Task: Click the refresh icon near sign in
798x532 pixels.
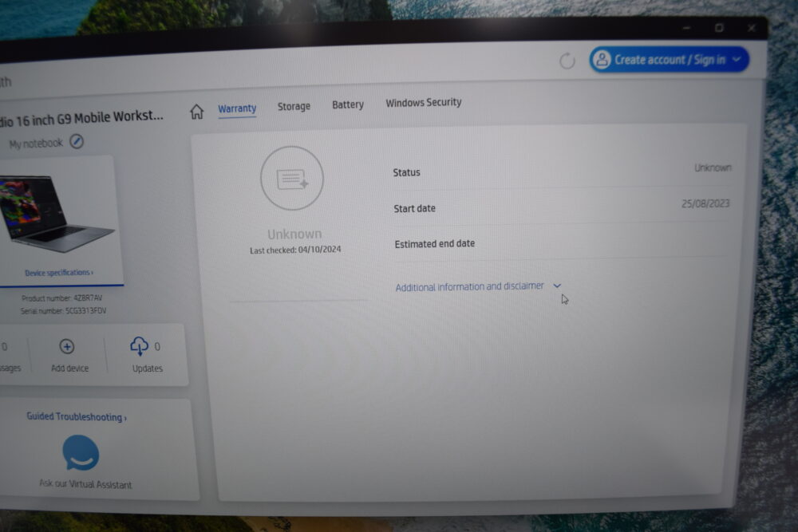Action: click(567, 61)
